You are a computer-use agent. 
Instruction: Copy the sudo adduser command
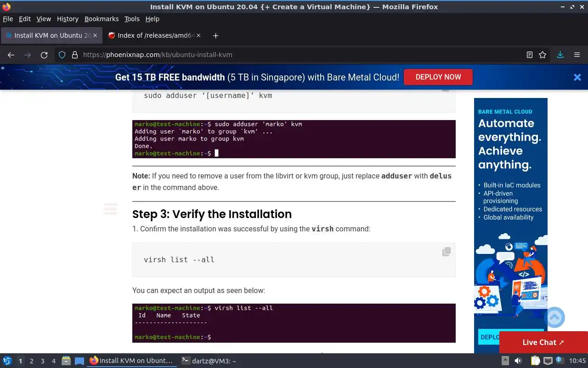point(445,91)
